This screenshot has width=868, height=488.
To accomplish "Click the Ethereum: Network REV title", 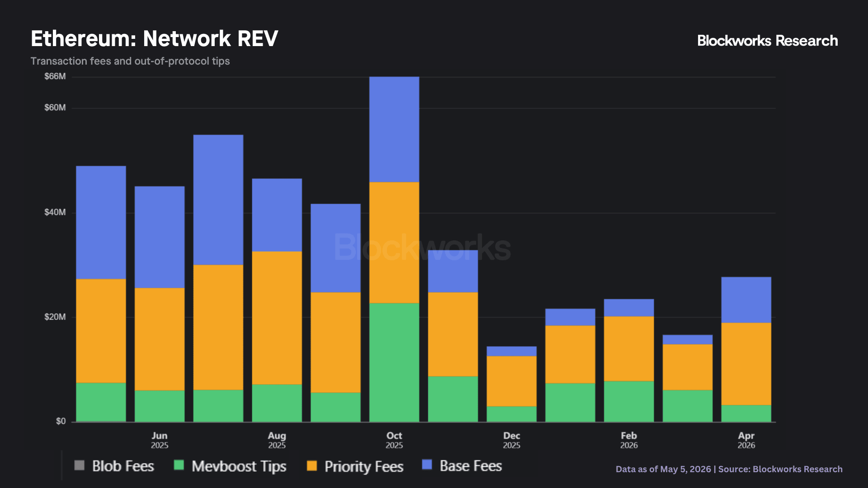I will [x=154, y=38].
